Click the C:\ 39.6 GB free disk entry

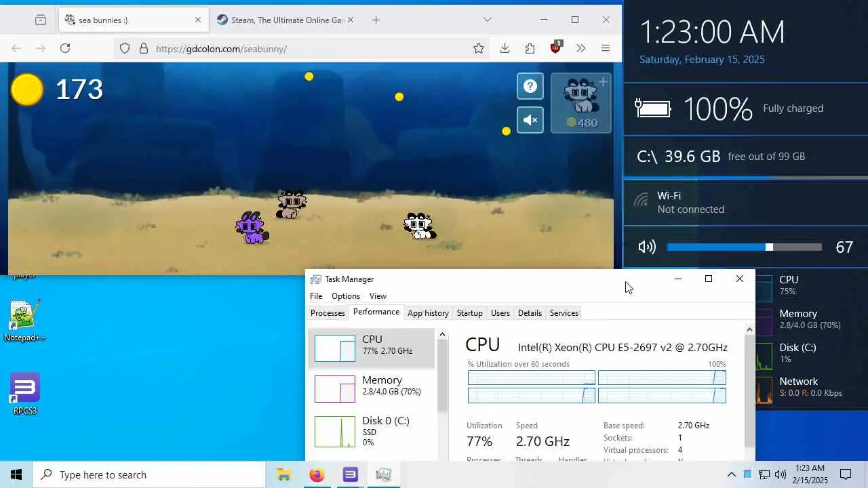tap(746, 157)
